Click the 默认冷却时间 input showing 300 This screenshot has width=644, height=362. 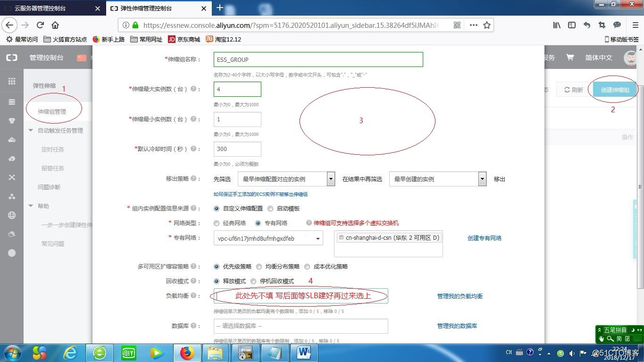coord(237,149)
